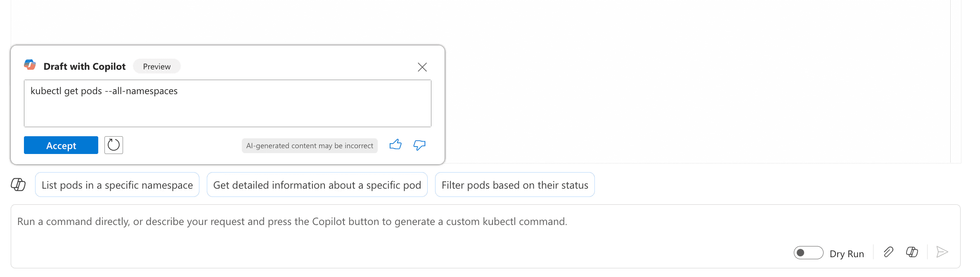
Task: Click the thumbs up feedback icon
Action: coord(395,144)
